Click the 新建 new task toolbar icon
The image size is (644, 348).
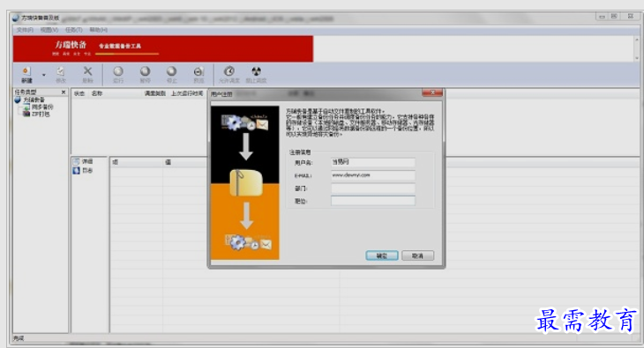26,75
